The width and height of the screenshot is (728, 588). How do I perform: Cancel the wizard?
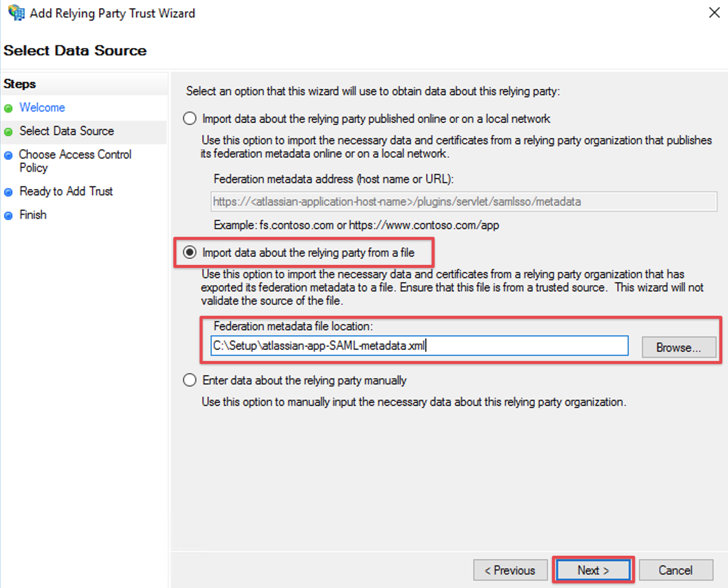[x=675, y=570]
